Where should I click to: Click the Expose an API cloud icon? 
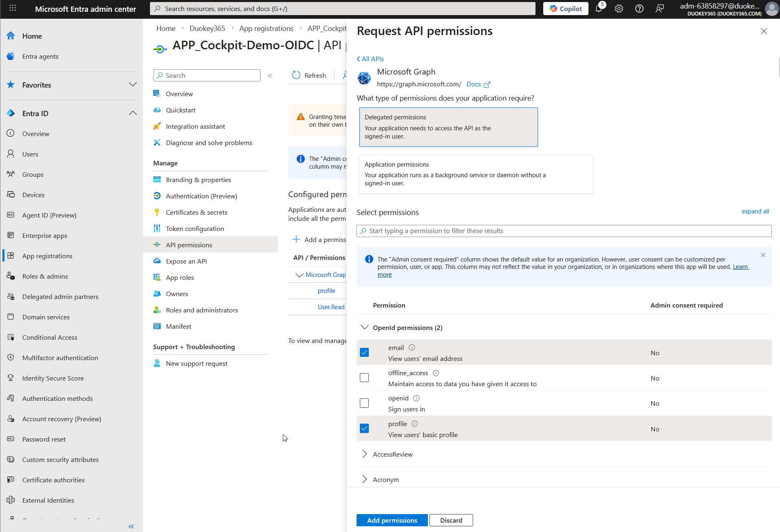coord(157,261)
